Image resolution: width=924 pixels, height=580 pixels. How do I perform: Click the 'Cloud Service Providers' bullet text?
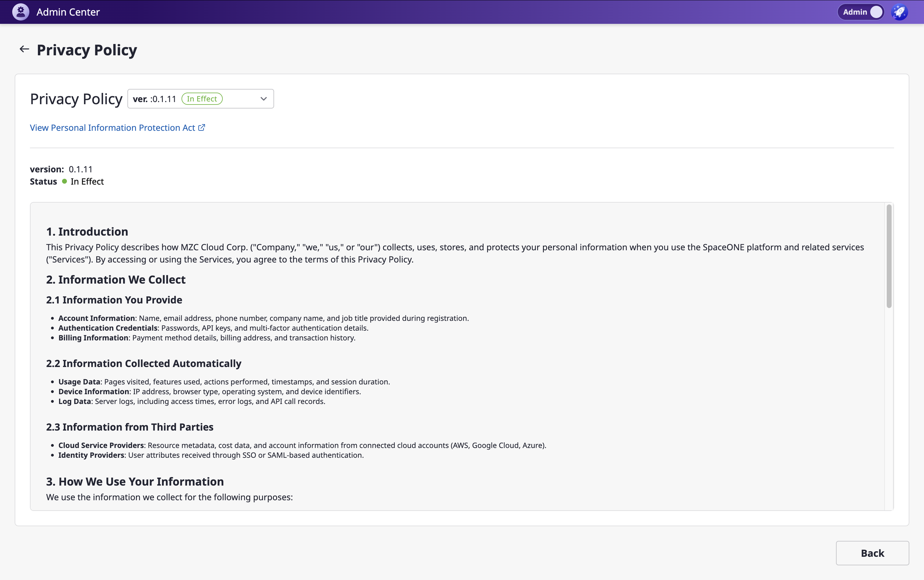pos(101,445)
